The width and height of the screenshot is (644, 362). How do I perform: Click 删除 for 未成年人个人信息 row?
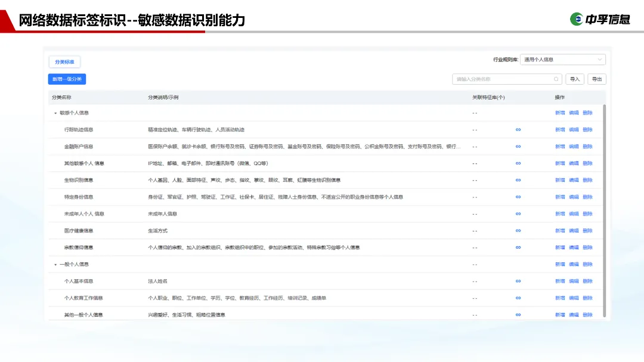click(x=587, y=214)
